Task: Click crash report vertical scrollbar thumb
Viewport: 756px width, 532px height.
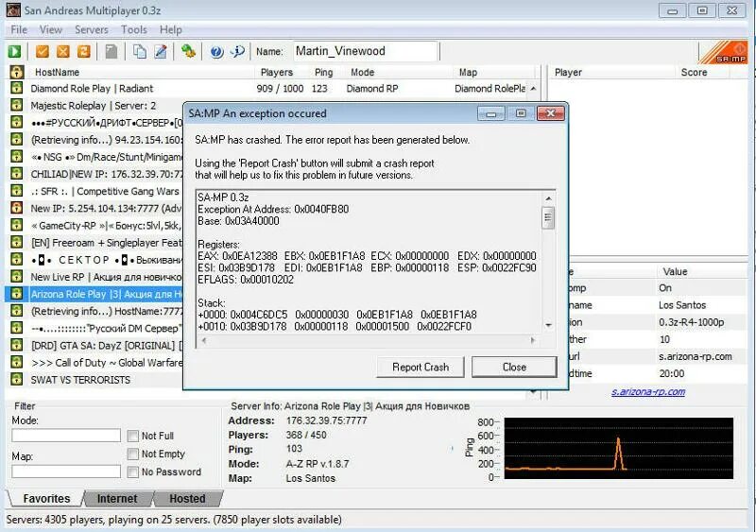Action: tap(548, 217)
